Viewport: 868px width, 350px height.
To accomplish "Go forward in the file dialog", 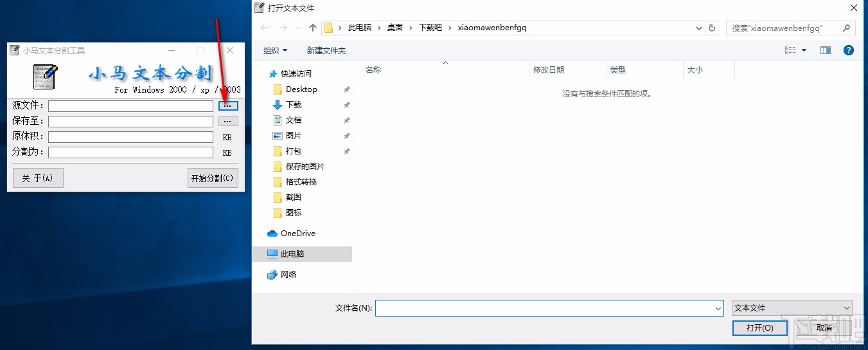I will click(284, 28).
